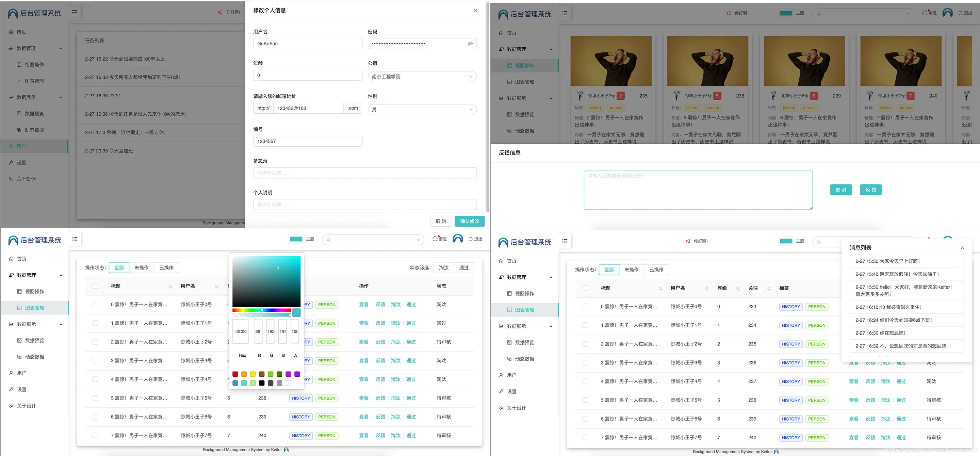Click the search icon beside 等级 column header
The width and height of the screenshot is (980, 456).
[x=738, y=289]
